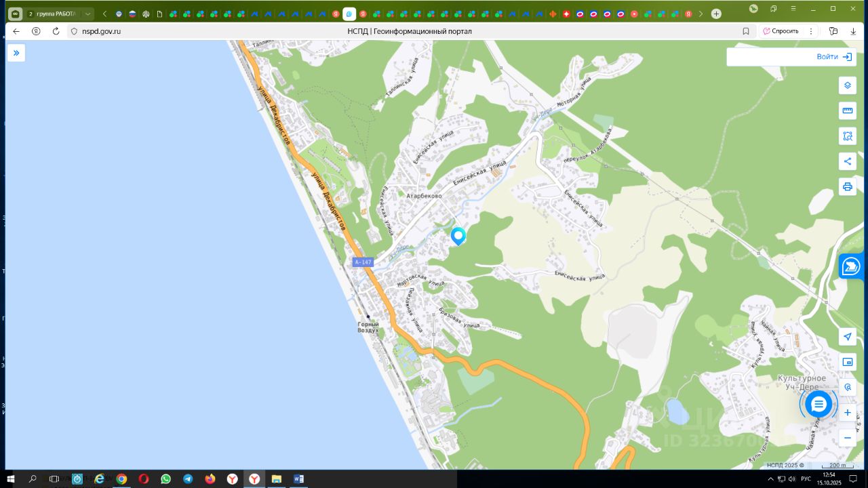
Task: Click the circular target tool icon
Action: click(847, 387)
